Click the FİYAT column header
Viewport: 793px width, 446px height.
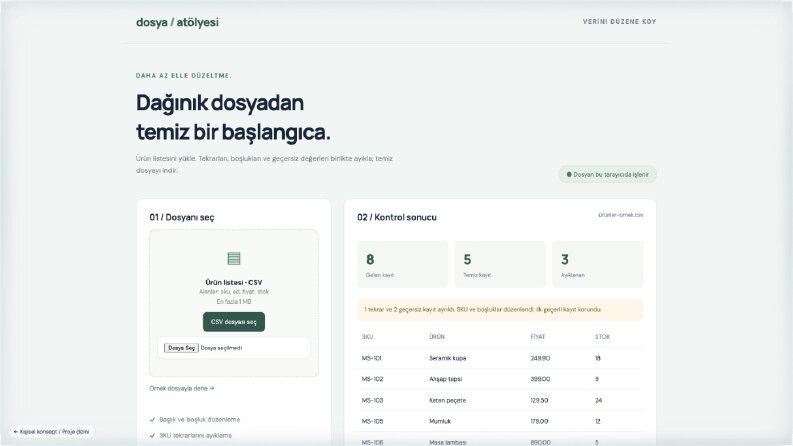click(x=538, y=337)
